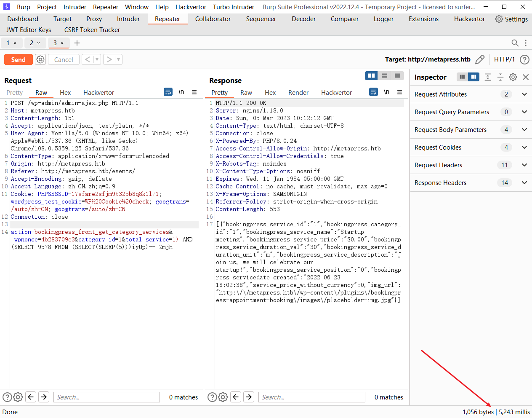Previous match in response search
Screen dimensions: 532x418
click(236, 397)
